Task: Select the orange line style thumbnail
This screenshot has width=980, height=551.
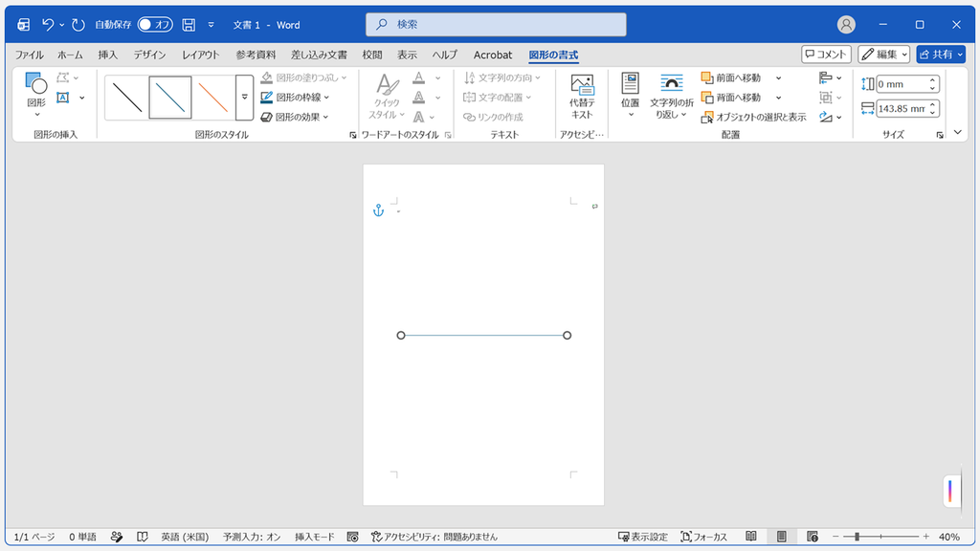Action: (213, 98)
